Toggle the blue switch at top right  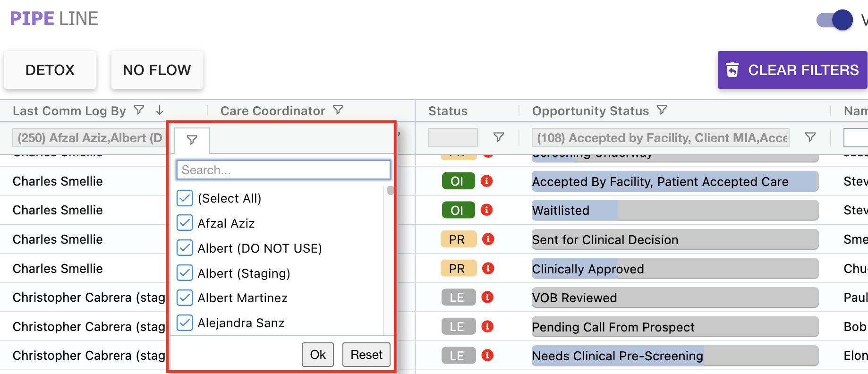835,20
